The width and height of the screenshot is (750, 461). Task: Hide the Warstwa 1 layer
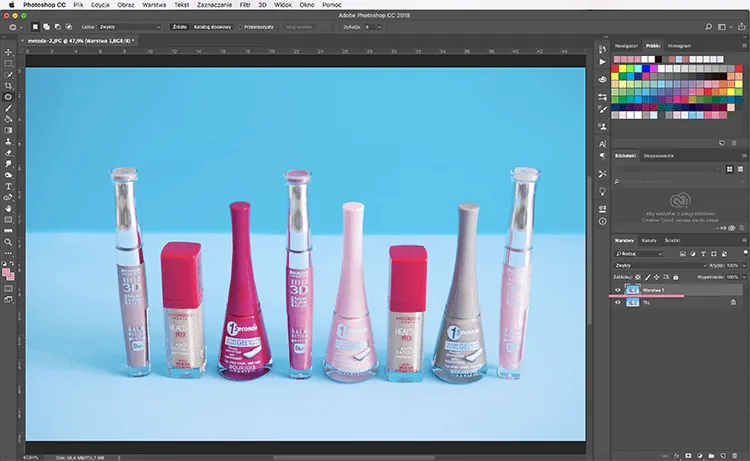point(617,290)
